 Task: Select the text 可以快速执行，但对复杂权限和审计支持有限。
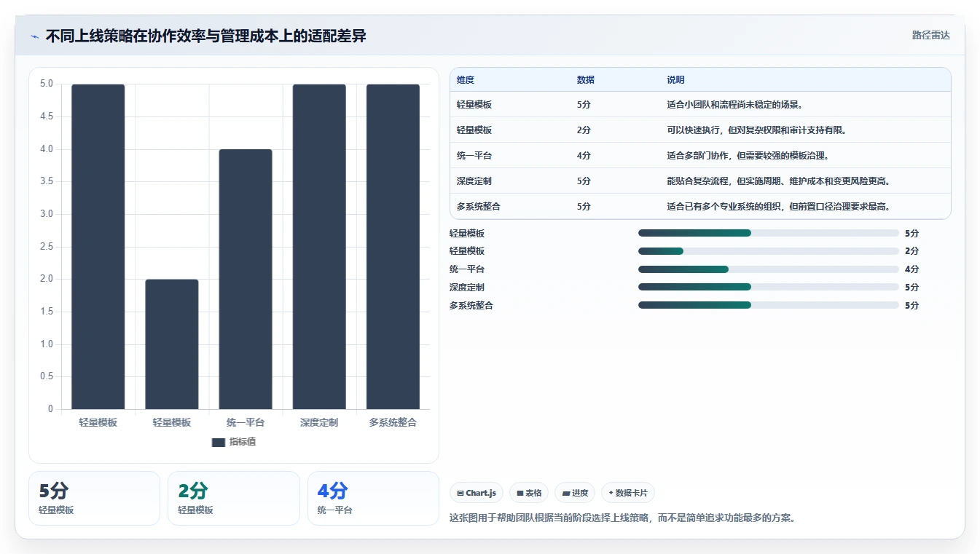(757, 130)
